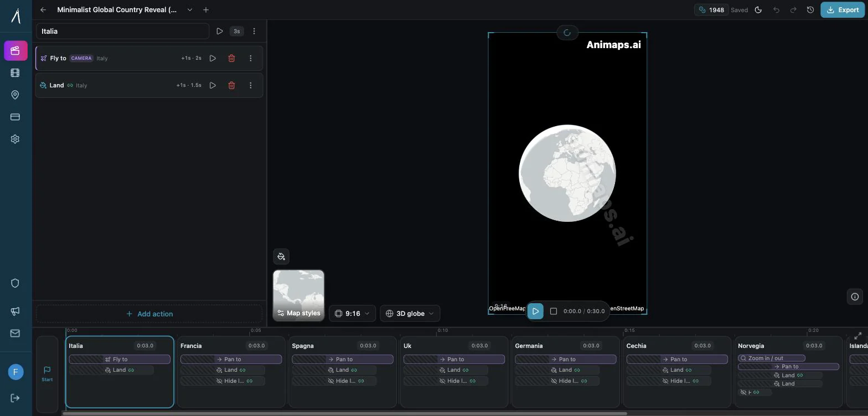Toggle dark mode moon icon

(758, 9)
